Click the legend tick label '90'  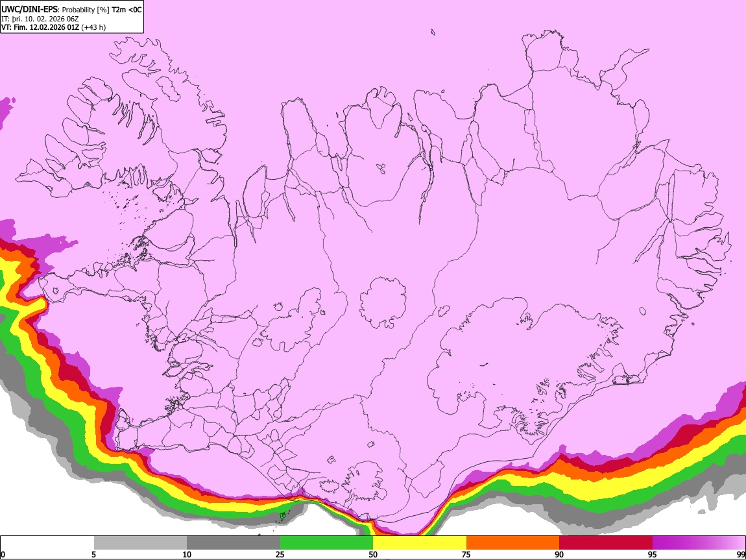tap(559, 555)
